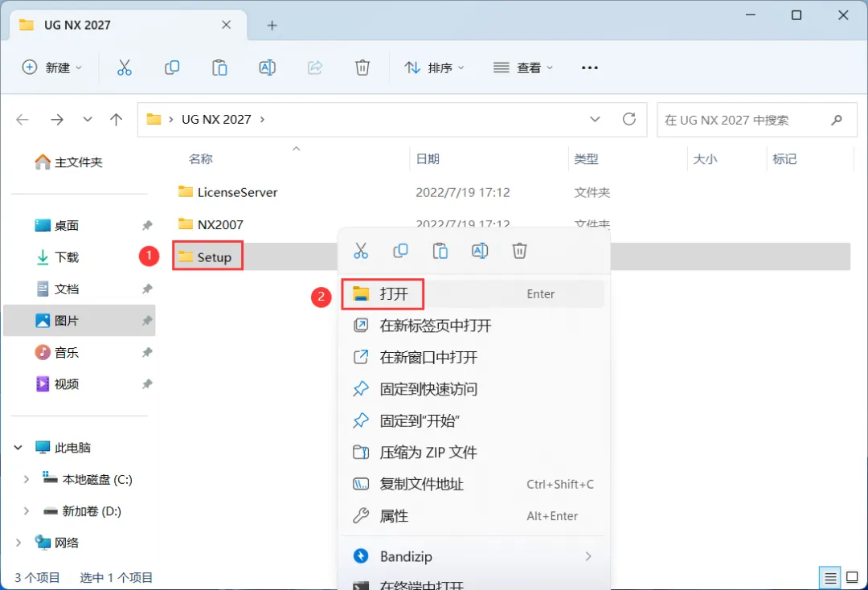Image resolution: width=868 pixels, height=590 pixels.
Task: Click Paste icon in the context menu
Action: pyautogui.click(x=440, y=251)
